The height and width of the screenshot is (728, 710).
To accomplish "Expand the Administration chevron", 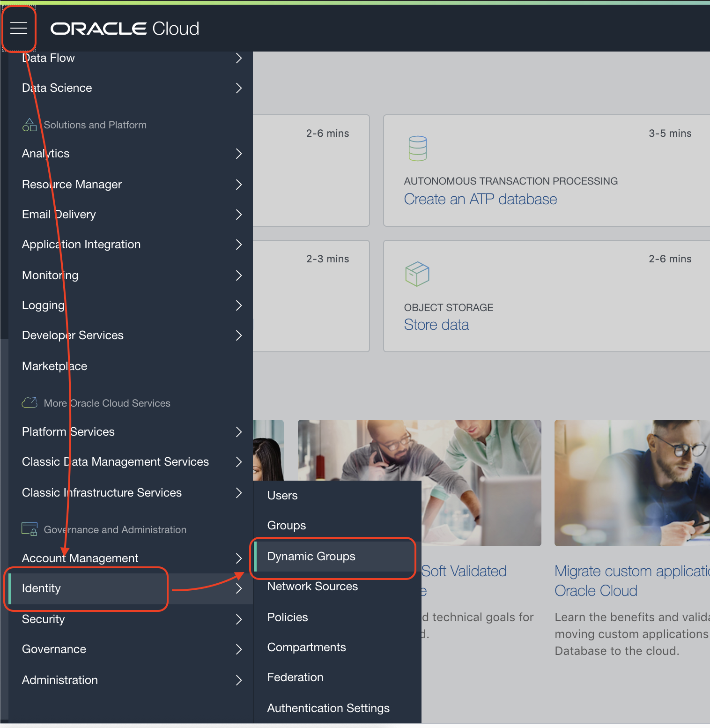I will (239, 680).
